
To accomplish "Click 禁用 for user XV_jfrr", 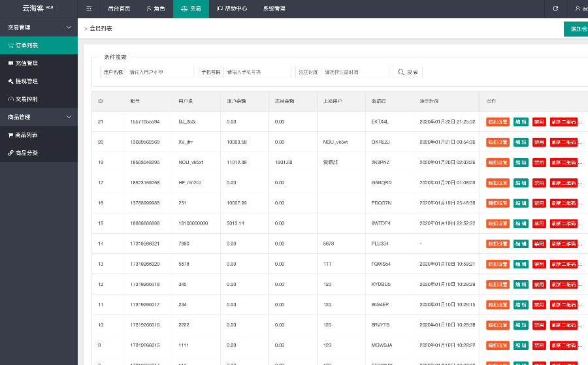I will point(539,142).
